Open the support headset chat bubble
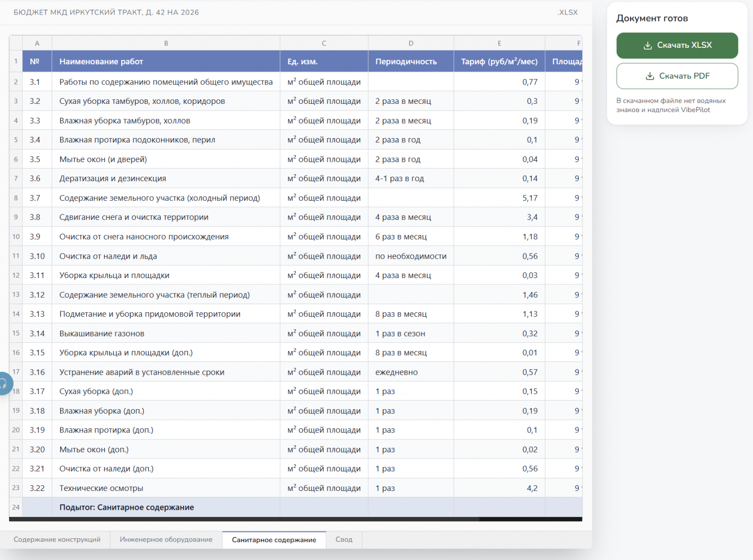The image size is (753, 560). point(4,384)
